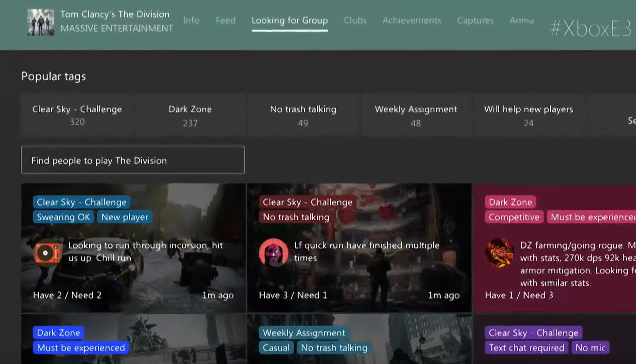
Task: Click the pink bearded face avatar
Action: click(x=273, y=253)
